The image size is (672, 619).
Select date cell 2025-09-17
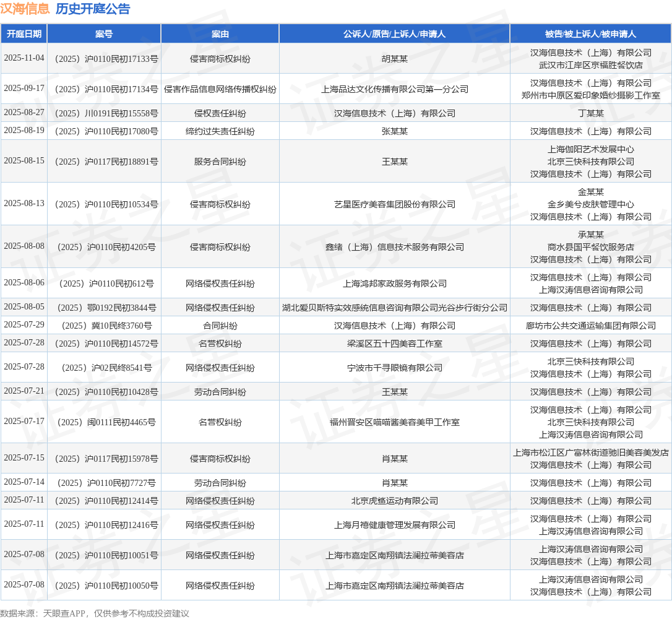pyautogui.click(x=24, y=89)
